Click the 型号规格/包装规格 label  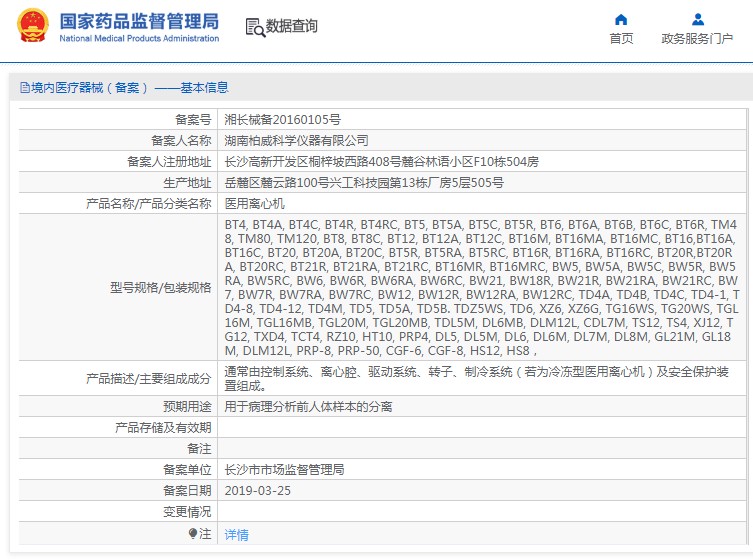(x=160, y=288)
